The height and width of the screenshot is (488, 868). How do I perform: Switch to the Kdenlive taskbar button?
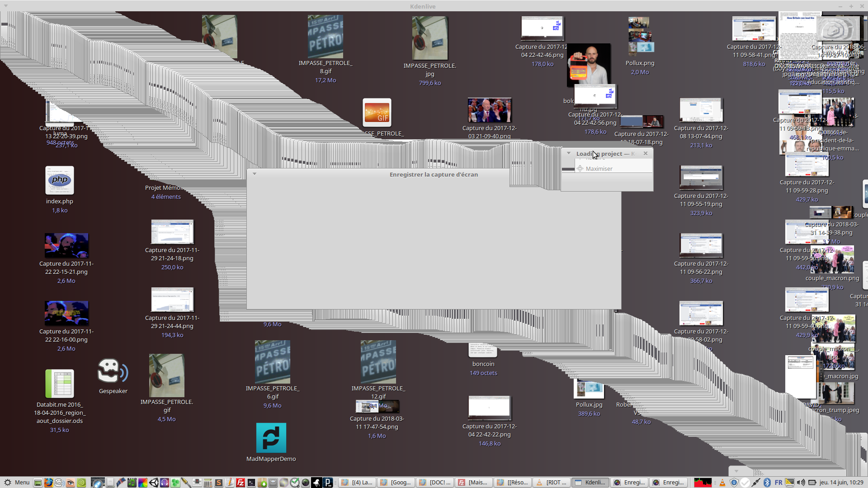[x=590, y=483]
